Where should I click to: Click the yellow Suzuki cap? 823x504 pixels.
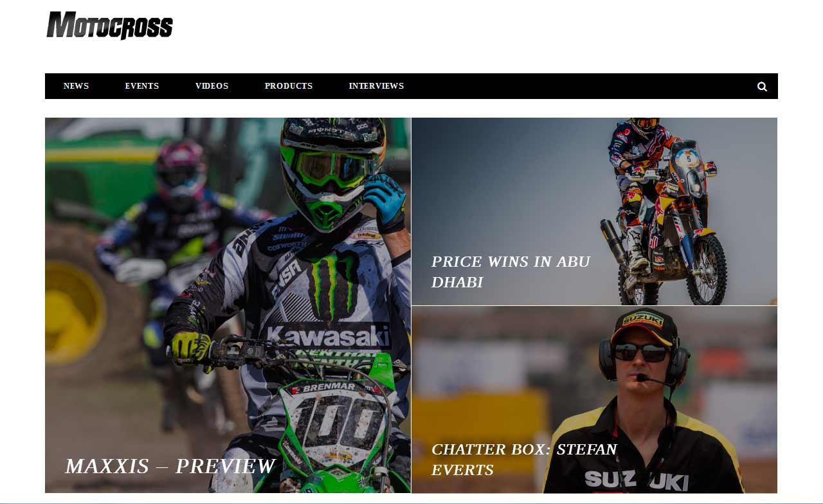click(x=645, y=326)
